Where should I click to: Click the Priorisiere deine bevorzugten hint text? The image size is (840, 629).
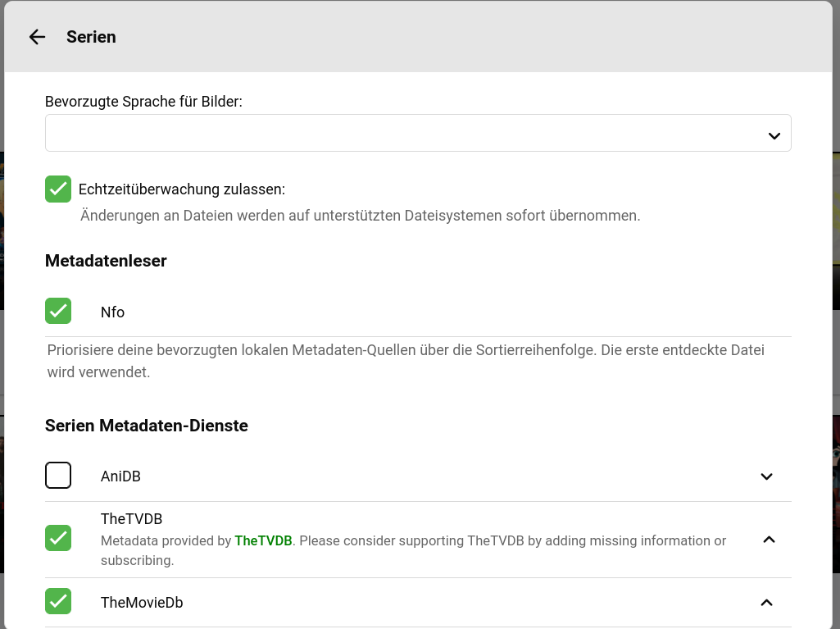pos(406,361)
